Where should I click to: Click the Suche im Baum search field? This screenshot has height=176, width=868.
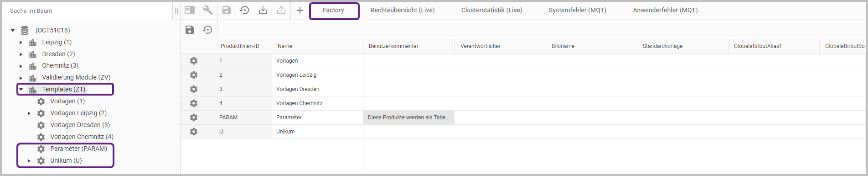[87, 11]
